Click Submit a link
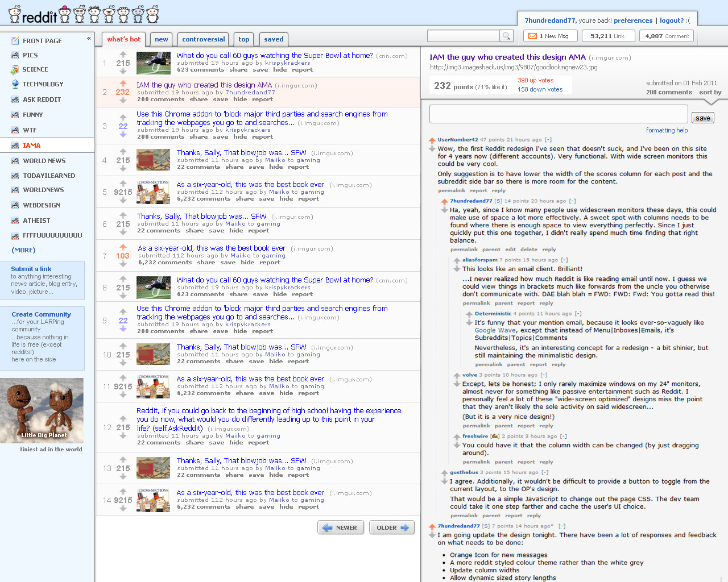728x582 pixels. [31, 269]
